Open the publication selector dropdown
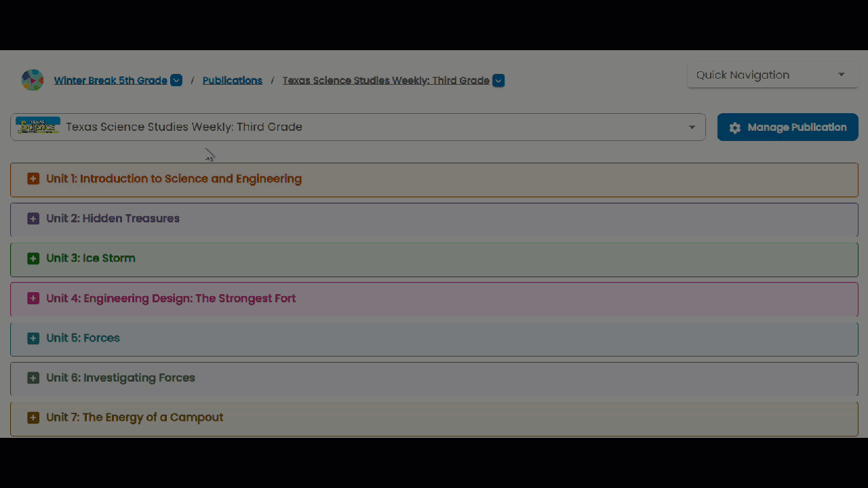 pyautogui.click(x=358, y=127)
